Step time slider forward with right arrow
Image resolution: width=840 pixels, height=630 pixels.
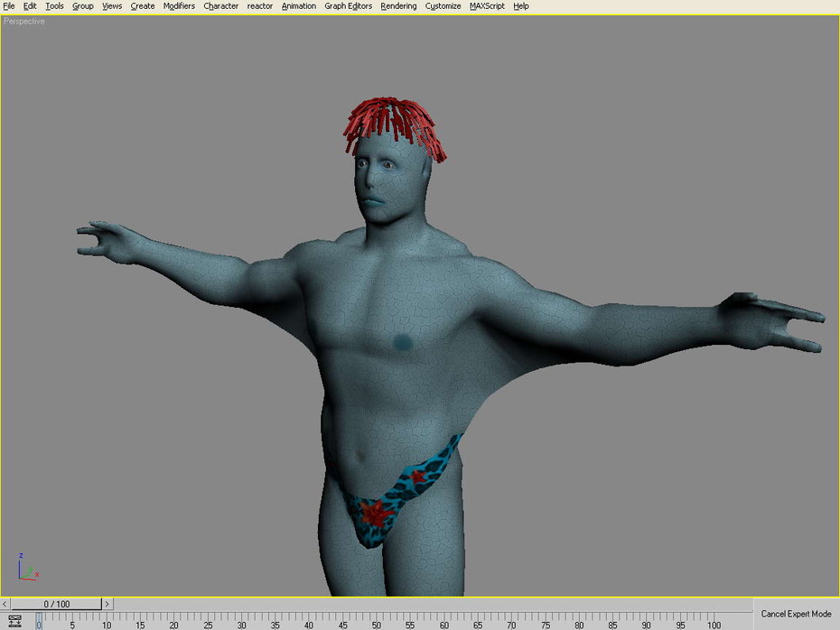[x=107, y=604]
